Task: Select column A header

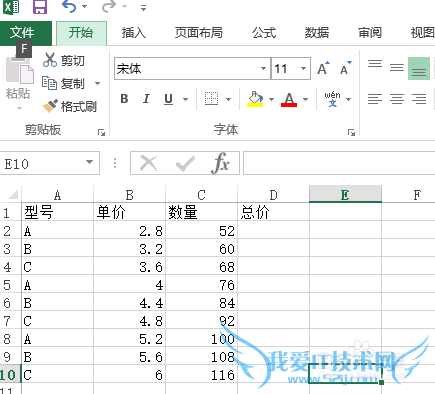Action: pos(58,195)
